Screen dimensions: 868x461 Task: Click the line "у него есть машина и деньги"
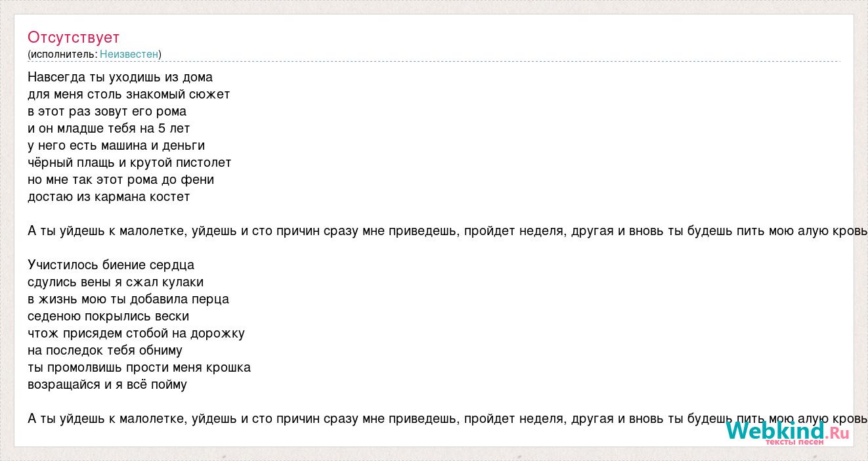pos(116,145)
